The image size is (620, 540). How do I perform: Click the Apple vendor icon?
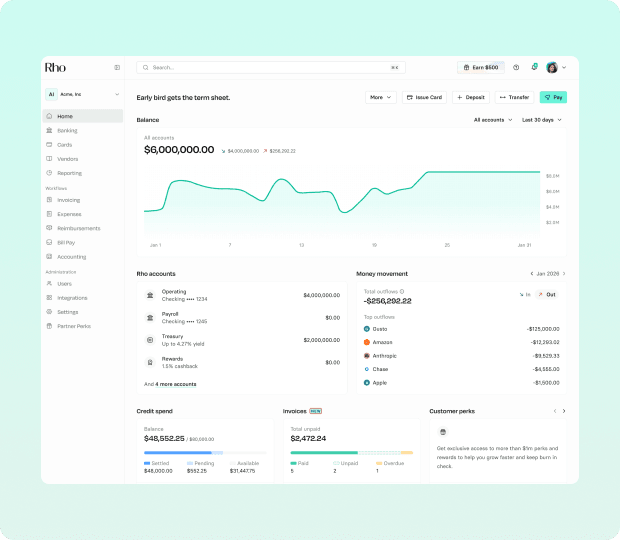pyautogui.click(x=367, y=383)
